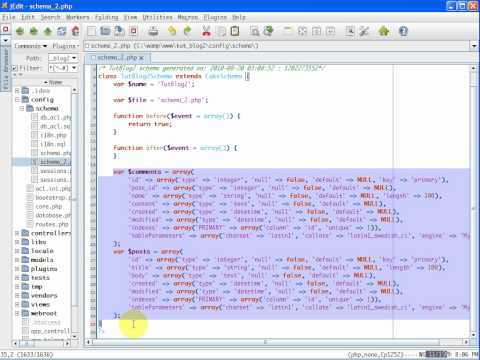Click the green house-shaped toolbar icon

[384, 31]
